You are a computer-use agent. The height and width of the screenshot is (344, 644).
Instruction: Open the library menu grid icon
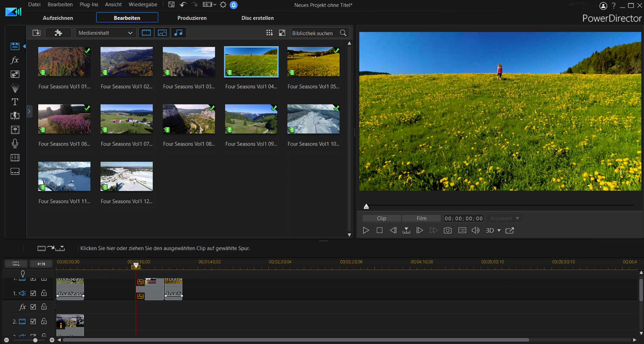pos(269,33)
